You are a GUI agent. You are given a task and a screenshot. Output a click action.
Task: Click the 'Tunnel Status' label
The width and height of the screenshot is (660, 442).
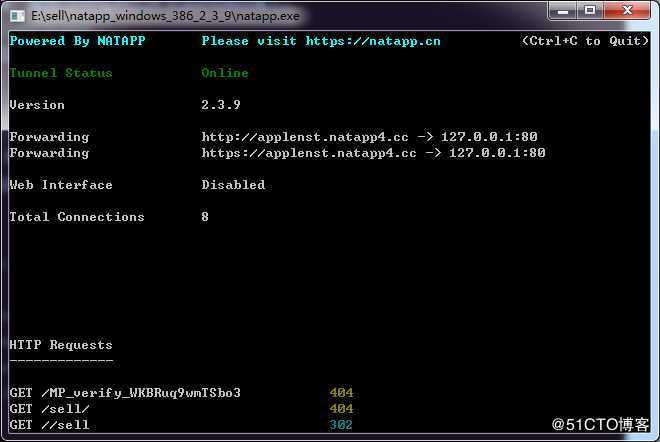point(61,73)
